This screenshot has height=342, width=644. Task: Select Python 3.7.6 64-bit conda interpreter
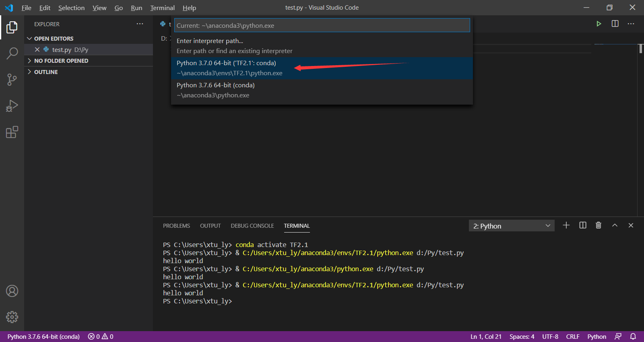[322, 90]
